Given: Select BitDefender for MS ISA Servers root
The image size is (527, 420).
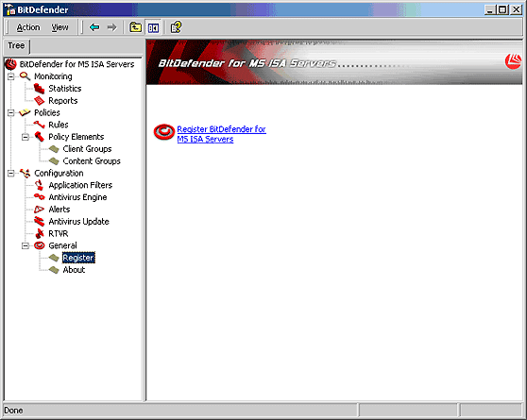Looking at the screenshot, I should [x=76, y=64].
